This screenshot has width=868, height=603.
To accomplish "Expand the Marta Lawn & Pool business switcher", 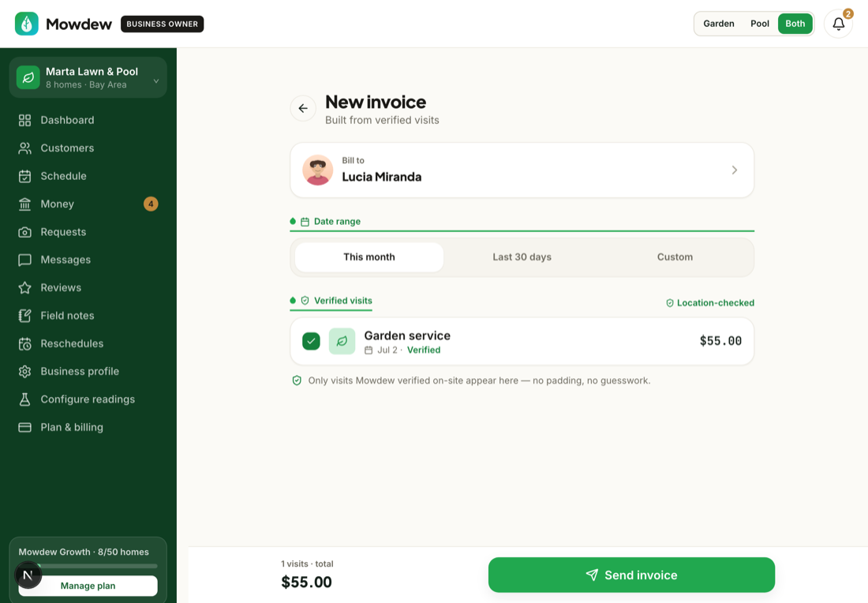I will click(88, 77).
